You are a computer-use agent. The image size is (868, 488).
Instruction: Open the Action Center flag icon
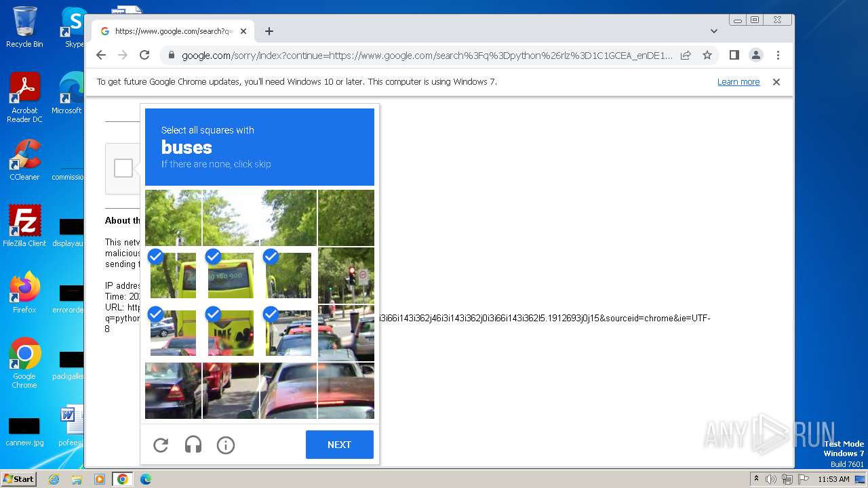[x=802, y=479]
